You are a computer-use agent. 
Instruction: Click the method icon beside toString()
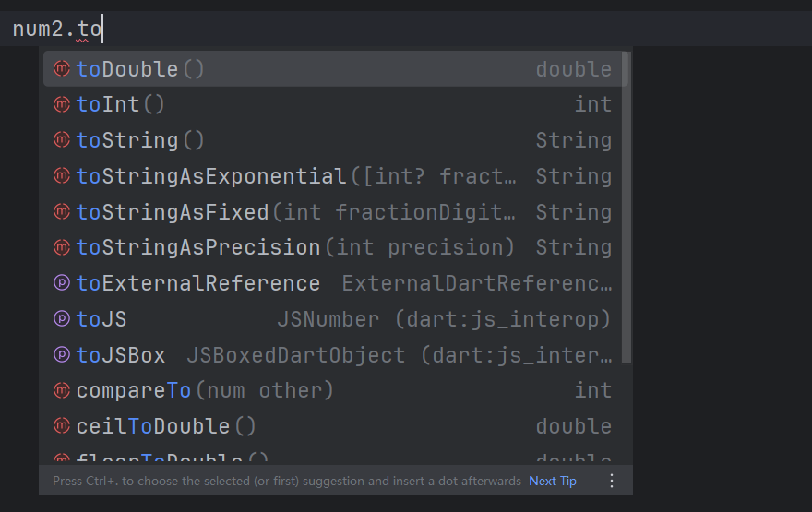pyautogui.click(x=62, y=140)
